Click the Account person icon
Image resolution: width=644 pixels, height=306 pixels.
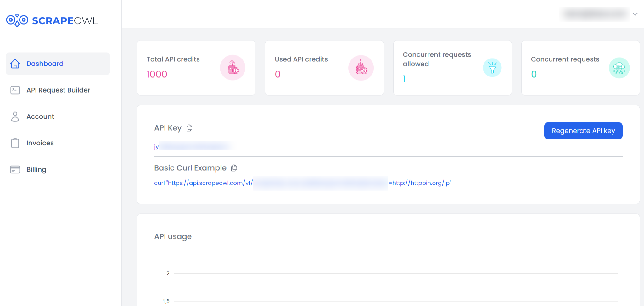(x=15, y=116)
